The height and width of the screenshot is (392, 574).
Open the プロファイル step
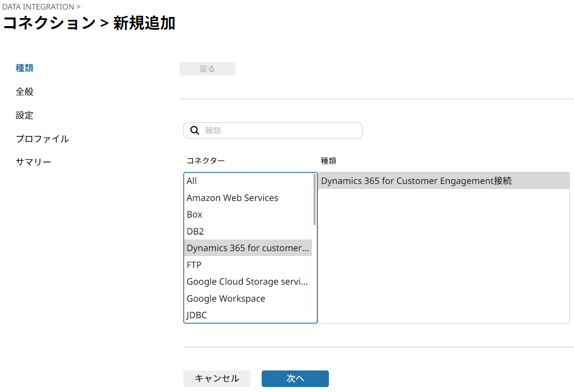(42, 139)
